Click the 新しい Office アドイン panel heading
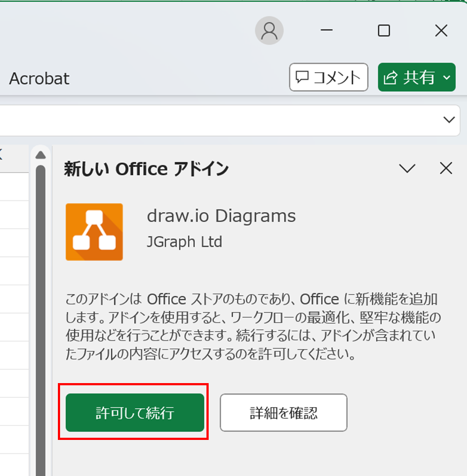This screenshot has height=476, width=467. 146,169
